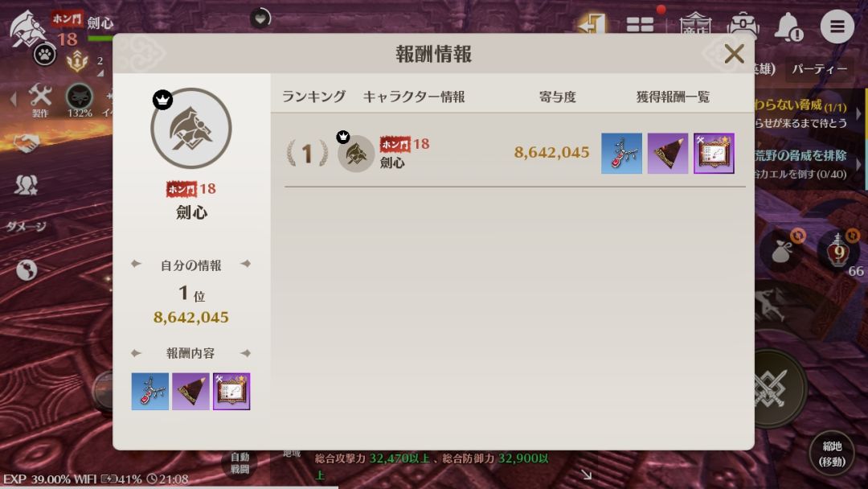Close the 報酬情報 reward dialog
Viewport: 868px width, 489px height.
click(x=734, y=54)
